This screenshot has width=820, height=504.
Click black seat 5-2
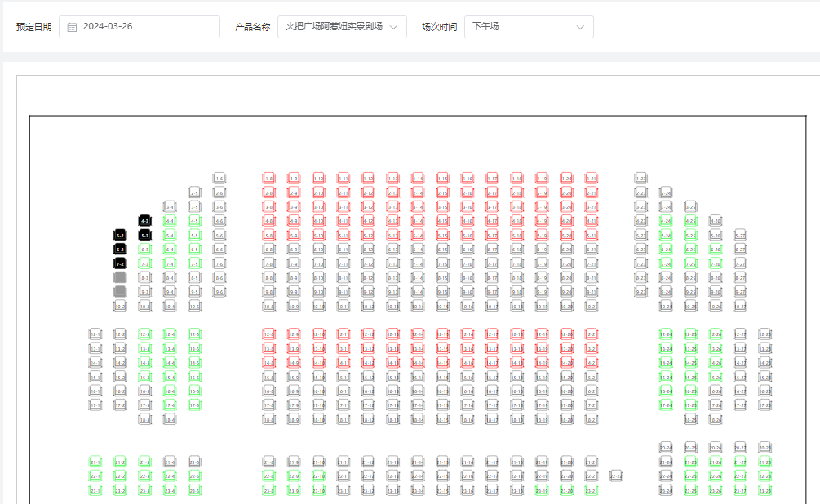pos(120,235)
